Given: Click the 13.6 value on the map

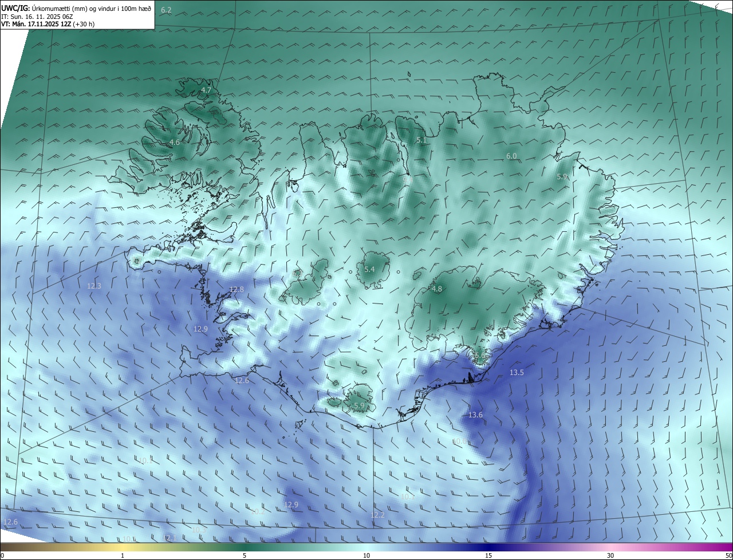Looking at the screenshot, I should tap(475, 415).
